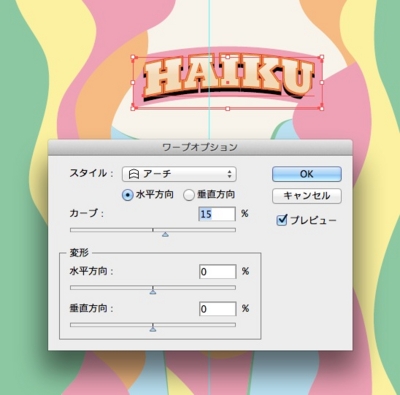Image resolution: width=400 pixels, height=395 pixels.
Task: Click the right-middle bounding box handle
Action: tap(322, 82)
